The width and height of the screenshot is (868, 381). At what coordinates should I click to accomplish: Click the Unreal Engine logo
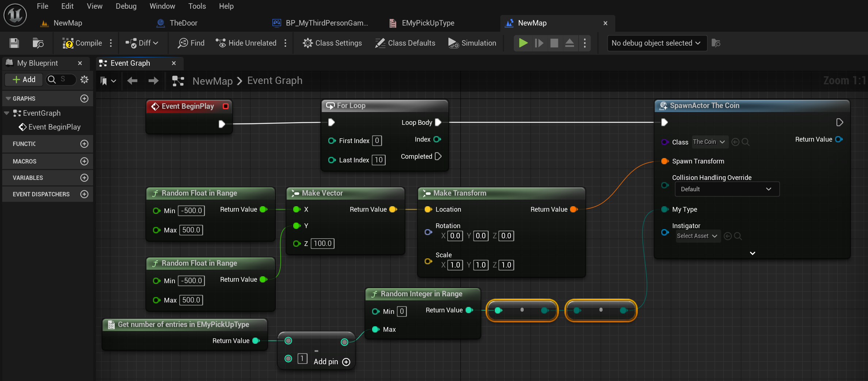(15, 15)
